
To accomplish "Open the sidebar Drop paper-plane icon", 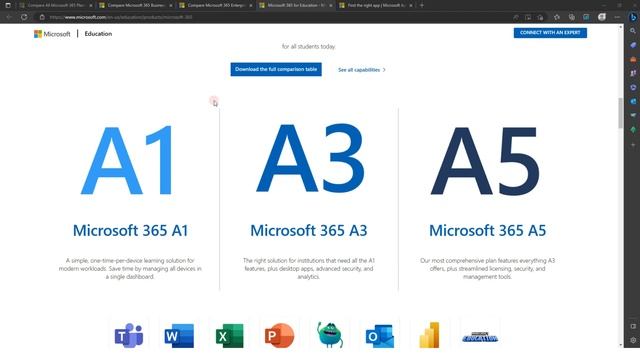I will click(x=633, y=116).
